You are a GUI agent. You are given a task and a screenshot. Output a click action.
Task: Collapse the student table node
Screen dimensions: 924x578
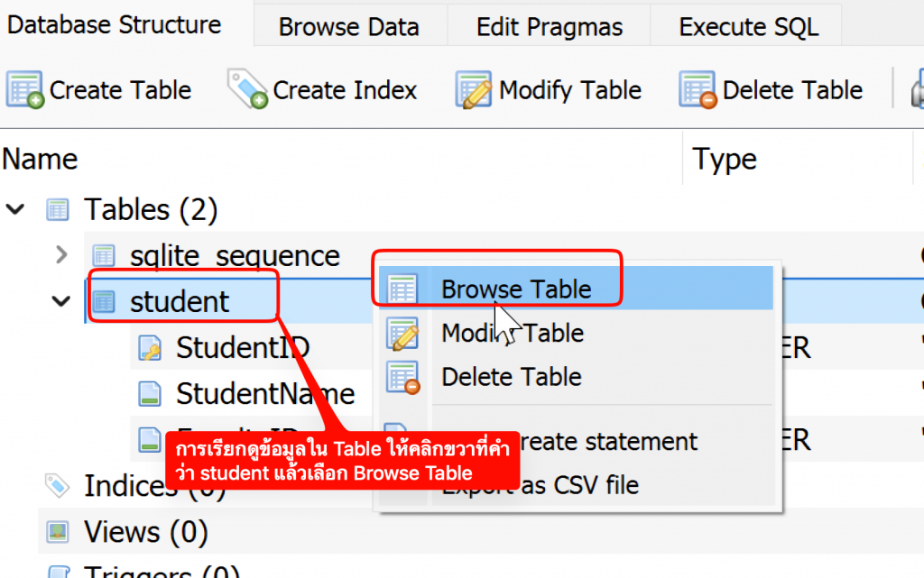[x=61, y=301]
